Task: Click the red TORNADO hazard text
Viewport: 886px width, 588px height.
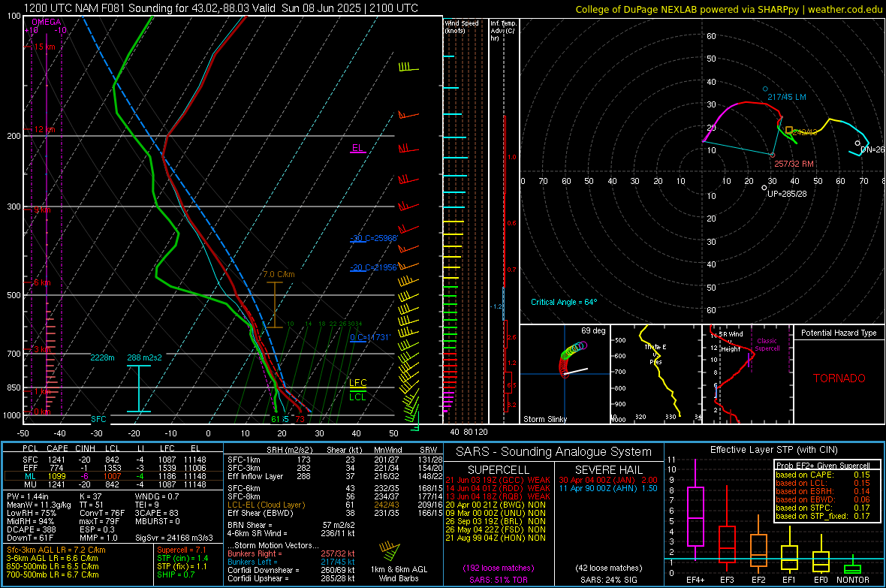Action: click(839, 378)
